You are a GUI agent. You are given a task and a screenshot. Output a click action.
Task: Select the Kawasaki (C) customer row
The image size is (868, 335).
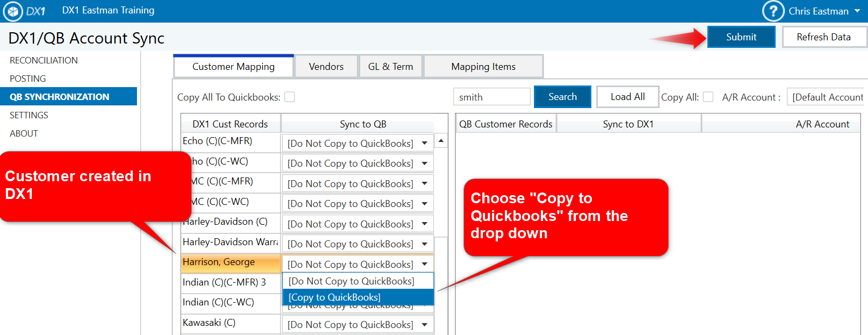[231, 323]
